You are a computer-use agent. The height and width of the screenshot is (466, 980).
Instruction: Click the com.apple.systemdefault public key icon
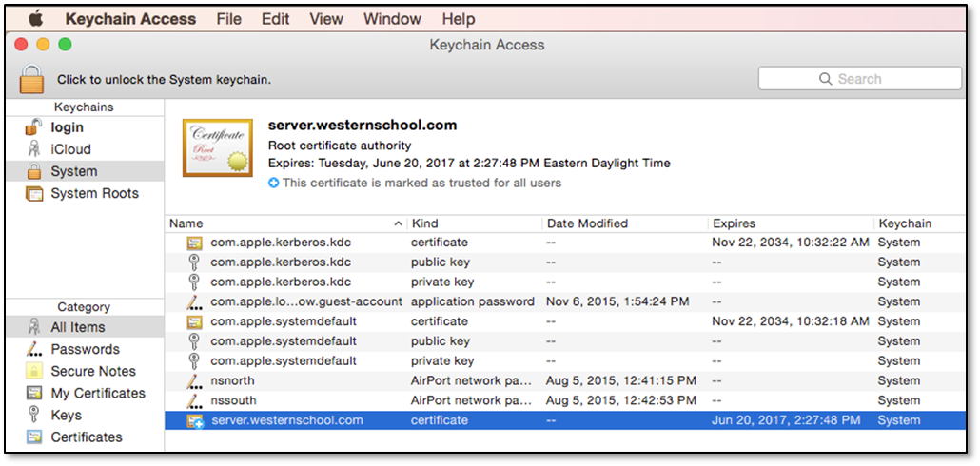coord(194,341)
